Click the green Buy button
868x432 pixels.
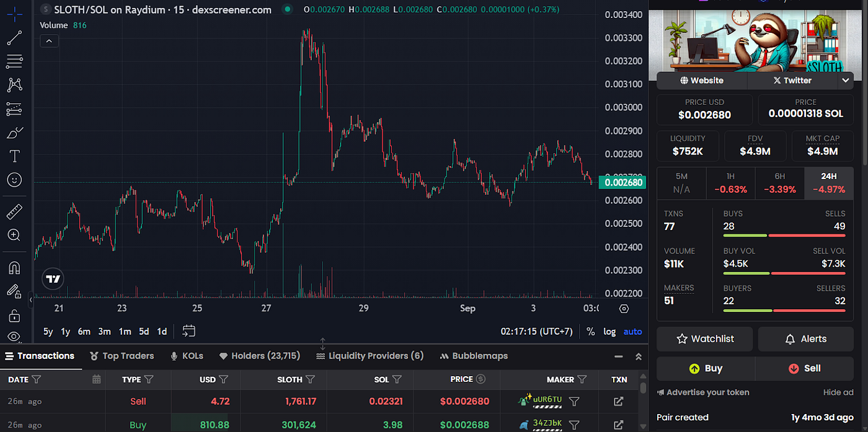pyautogui.click(x=706, y=369)
